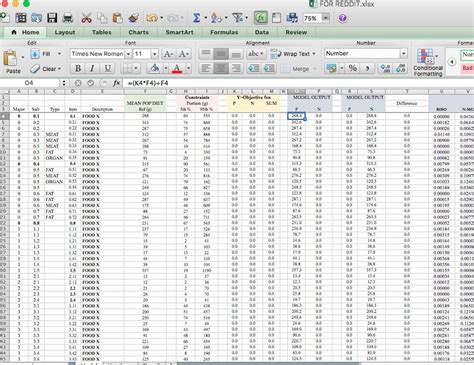The height and width of the screenshot is (365, 474).
Task: Click the toolbar clipboard Paste icon
Action: 117,18
